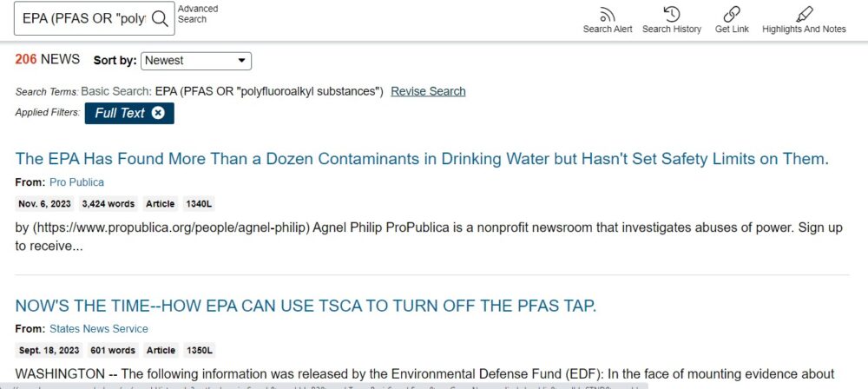This screenshot has height=389, width=868.
Task: Click the 3,424 words tag
Action: tap(108, 204)
